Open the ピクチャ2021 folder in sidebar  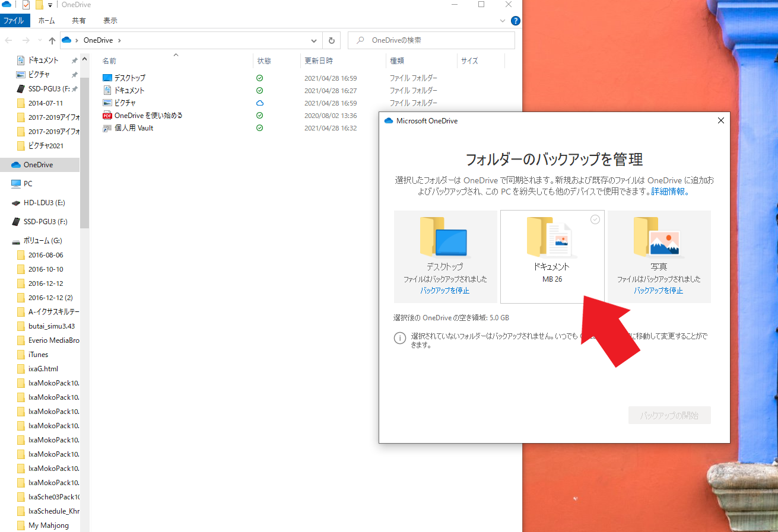(45, 145)
